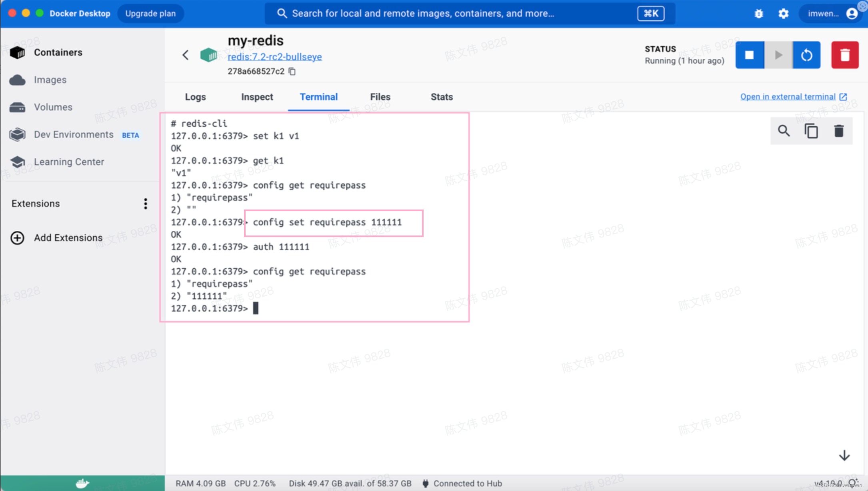Switch to the Stats tab
The width and height of the screenshot is (868, 491).
442,97
